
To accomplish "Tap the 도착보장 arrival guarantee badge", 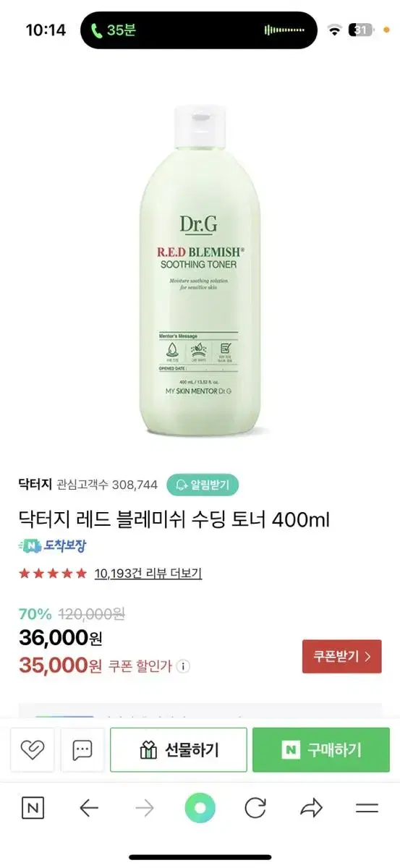I will pyautogui.click(x=54, y=546).
